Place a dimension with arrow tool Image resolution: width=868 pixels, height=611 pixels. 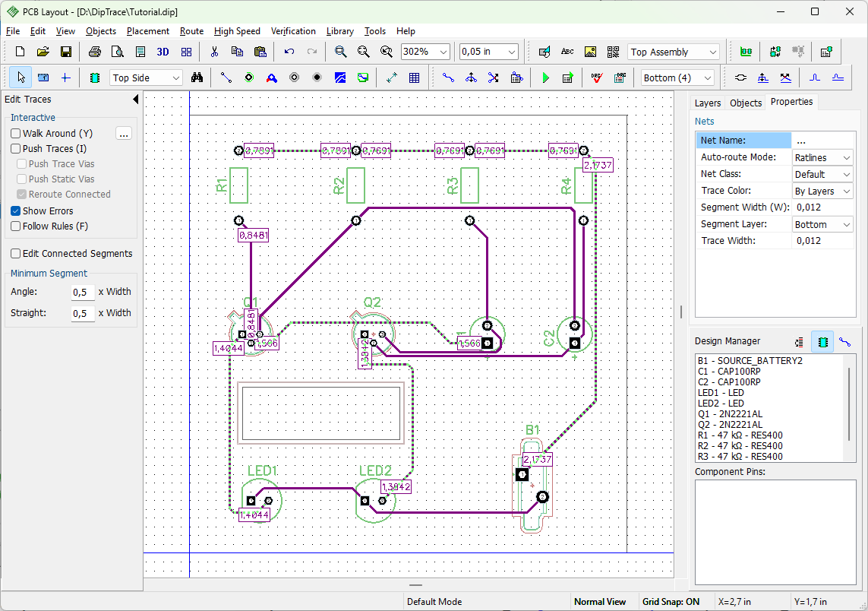pos(391,78)
